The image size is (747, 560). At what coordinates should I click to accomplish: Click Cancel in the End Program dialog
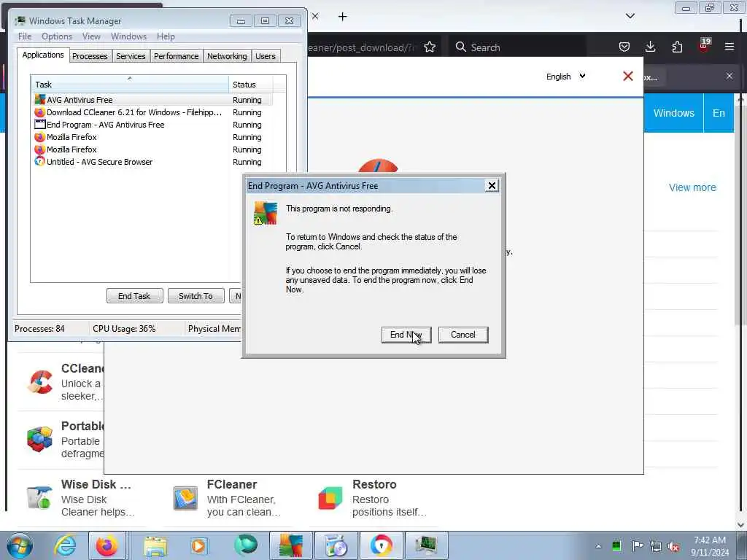point(463,335)
